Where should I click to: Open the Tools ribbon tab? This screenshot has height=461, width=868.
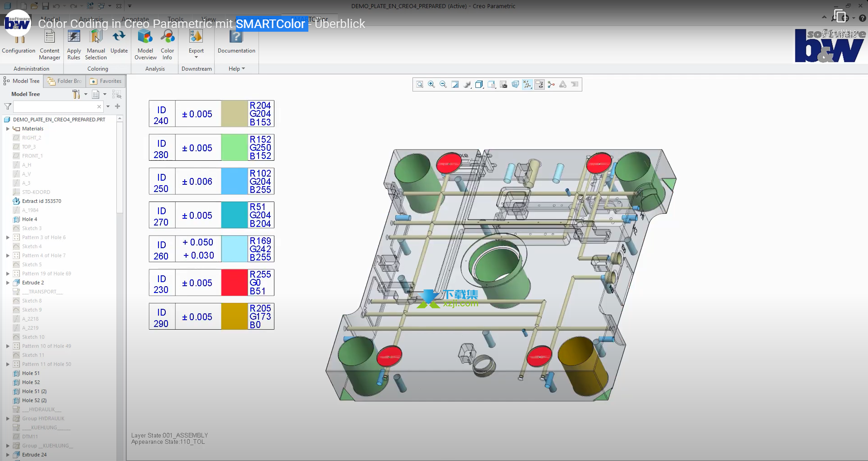(175, 19)
